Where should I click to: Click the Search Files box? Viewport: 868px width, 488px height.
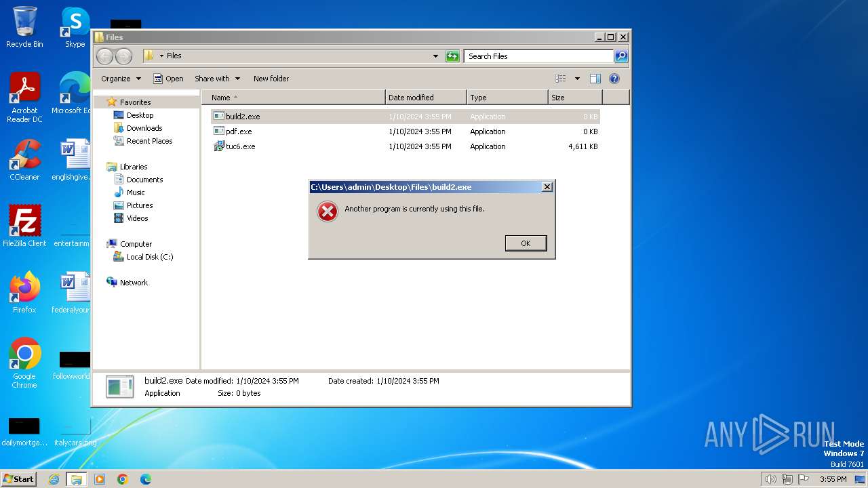pyautogui.click(x=539, y=56)
